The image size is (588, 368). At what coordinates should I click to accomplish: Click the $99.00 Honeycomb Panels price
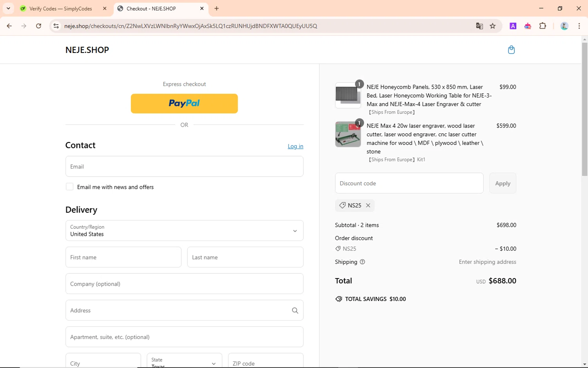pyautogui.click(x=508, y=87)
